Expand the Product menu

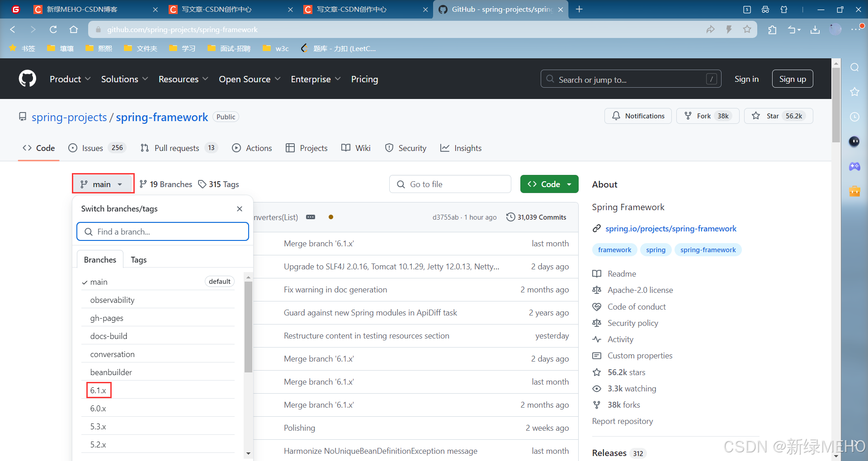(70, 79)
